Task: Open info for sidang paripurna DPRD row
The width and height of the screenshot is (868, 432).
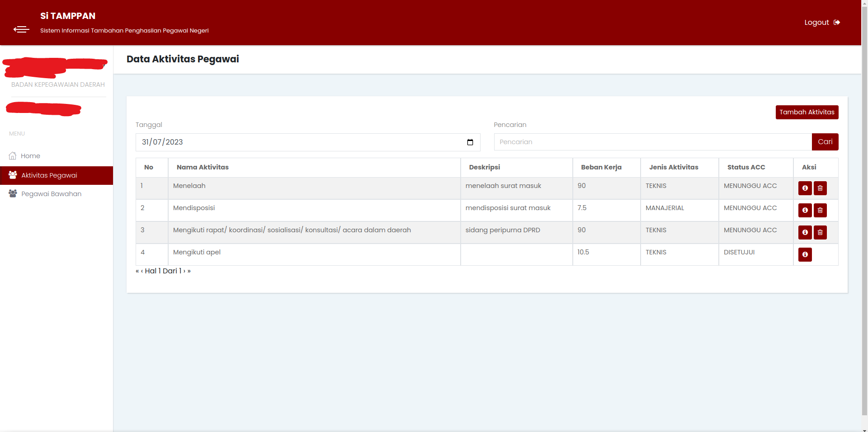Action: click(x=805, y=232)
